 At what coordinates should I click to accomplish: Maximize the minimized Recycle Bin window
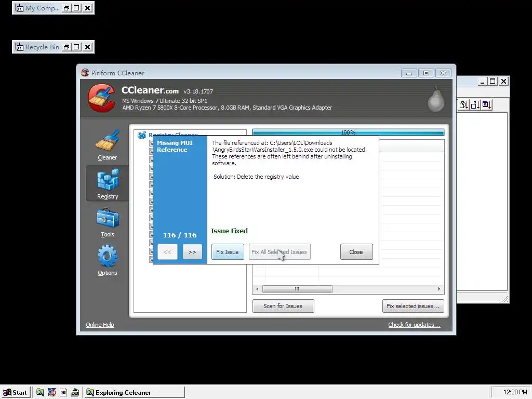(x=77, y=47)
